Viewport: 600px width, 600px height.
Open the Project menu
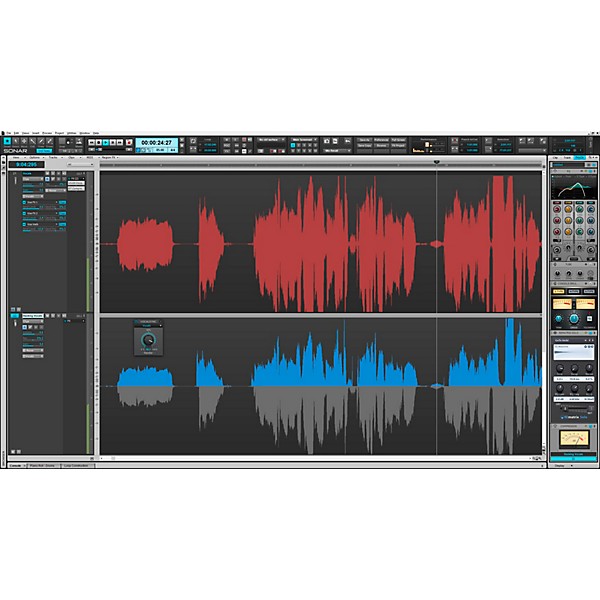60,132
